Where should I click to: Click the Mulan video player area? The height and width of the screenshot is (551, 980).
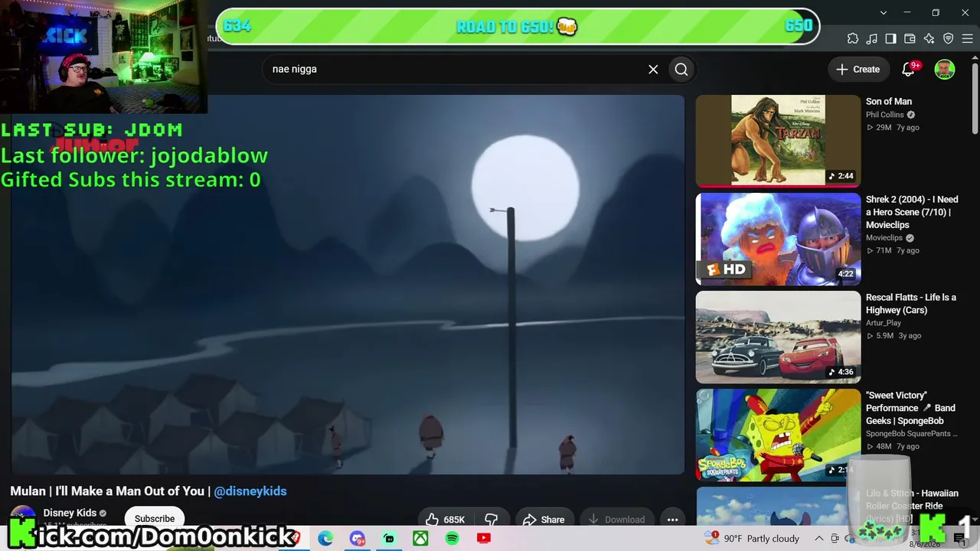click(348, 285)
